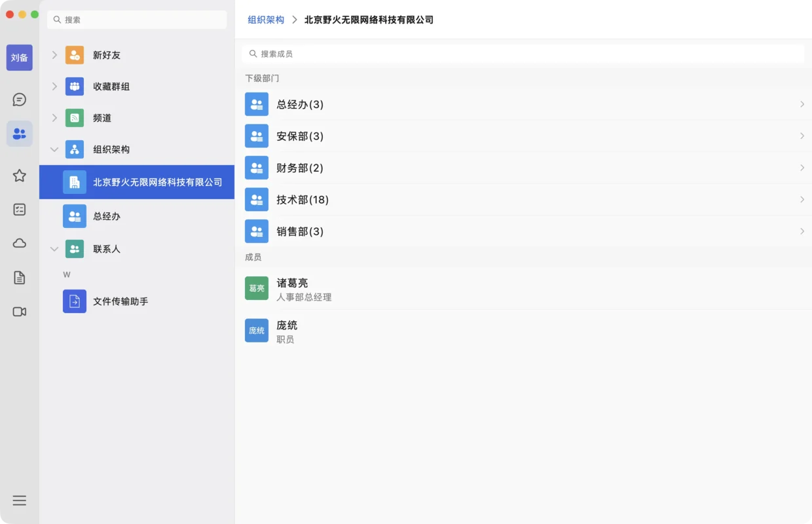Click the 安保部(3) department icon

(x=257, y=136)
